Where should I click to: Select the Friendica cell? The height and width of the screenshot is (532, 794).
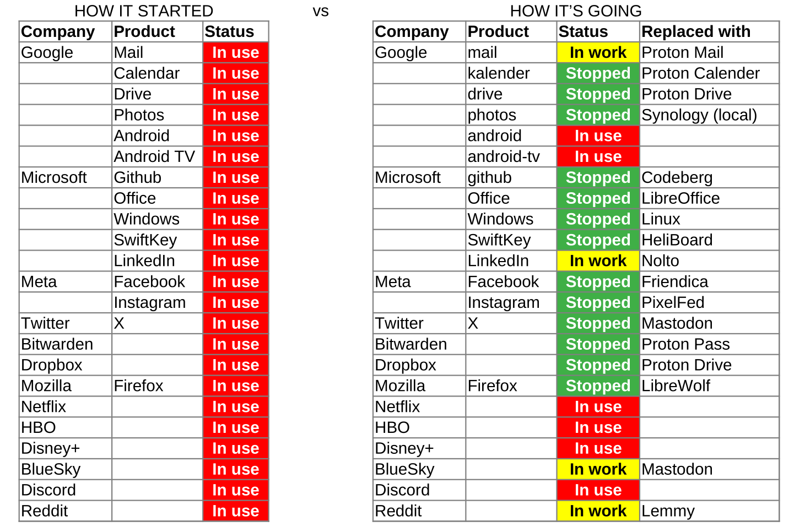point(674,282)
